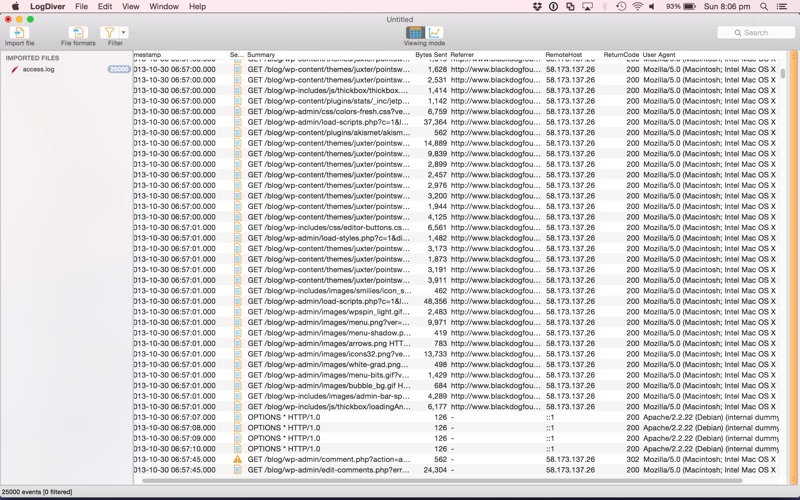The image size is (800, 500).
Task: Switch to chart viewing mode
Action: click(x=434, y=33)
